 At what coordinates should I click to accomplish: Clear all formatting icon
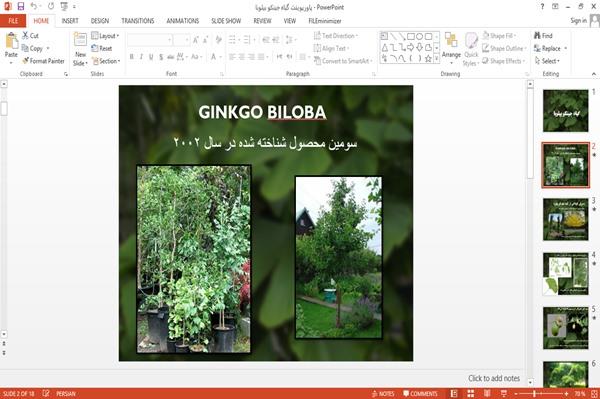click(x=218, y=40)
